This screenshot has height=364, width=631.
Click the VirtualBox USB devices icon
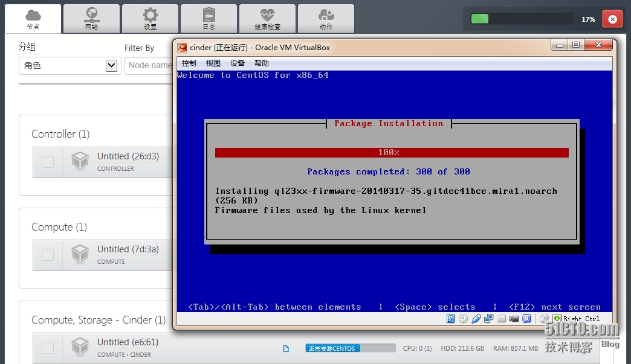coord(476,319)
